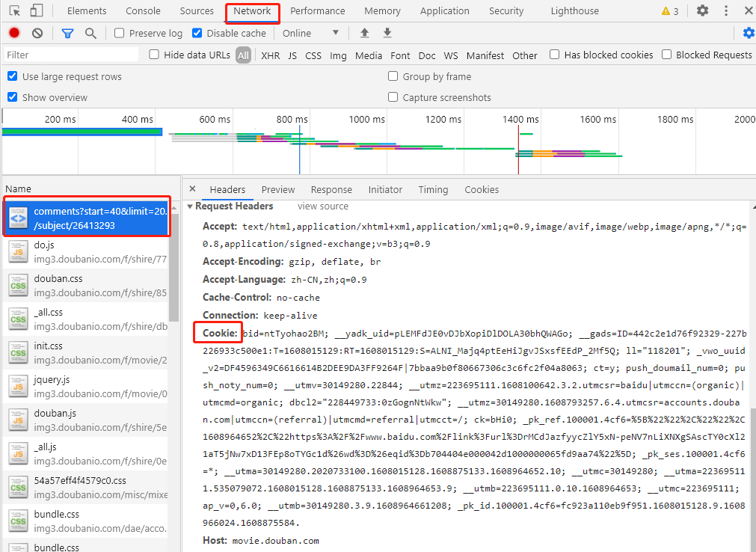Click the Import HAR upload arrow

(364, 33)
